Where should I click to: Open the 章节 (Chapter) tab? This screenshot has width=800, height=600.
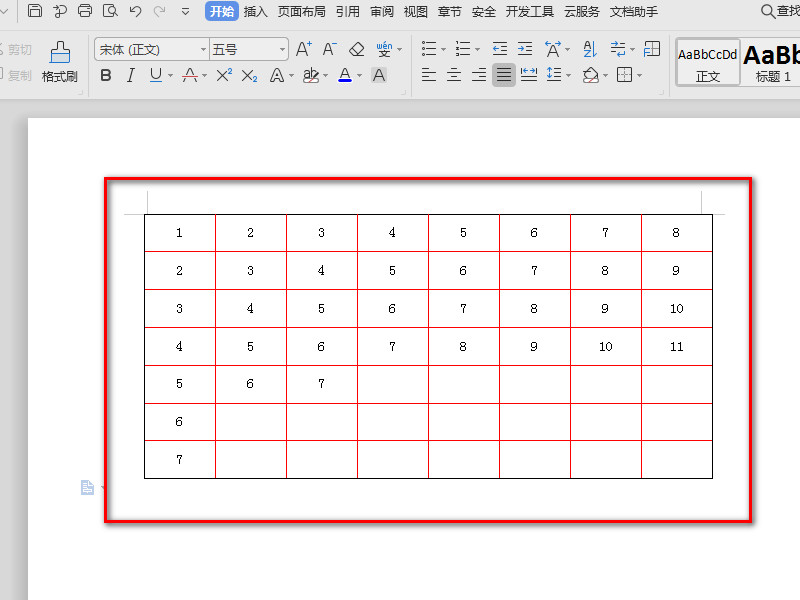coord(449,11)
